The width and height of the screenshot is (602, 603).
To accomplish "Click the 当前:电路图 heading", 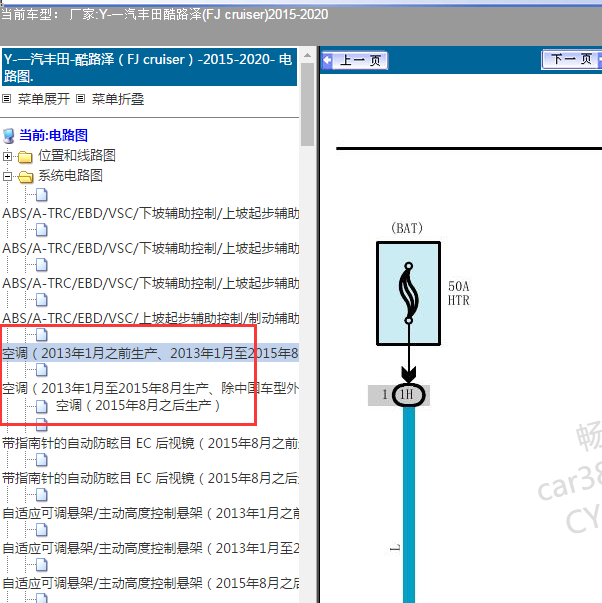I will 53,135.
